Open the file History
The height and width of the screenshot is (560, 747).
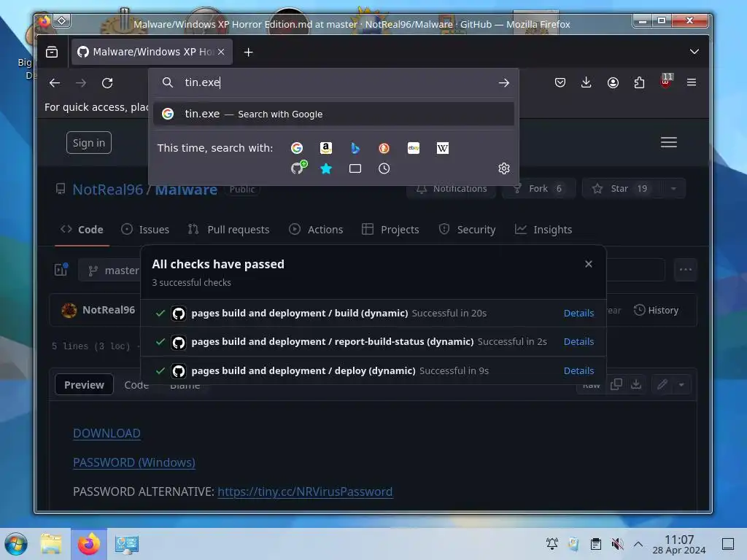click(x=656, y=311)
